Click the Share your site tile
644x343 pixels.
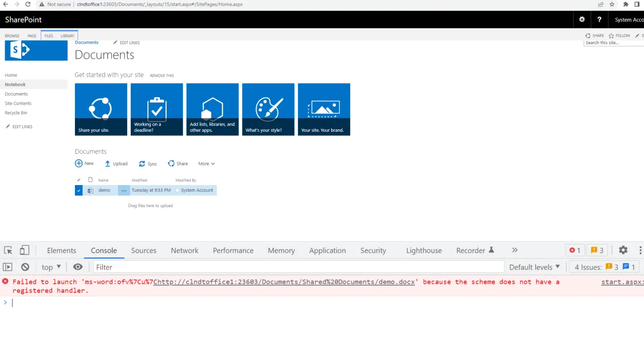101,109
